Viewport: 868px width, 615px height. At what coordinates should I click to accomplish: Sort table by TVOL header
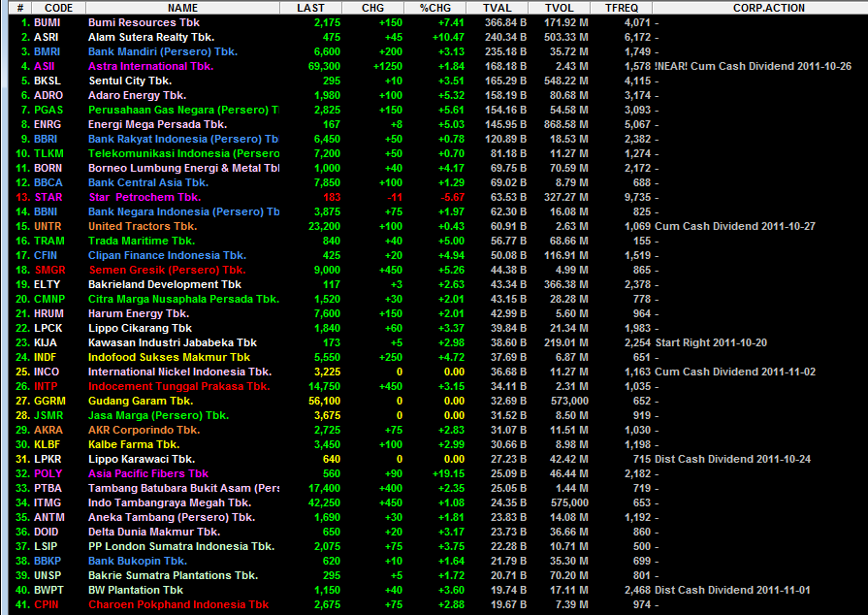(x=559, y=8)
